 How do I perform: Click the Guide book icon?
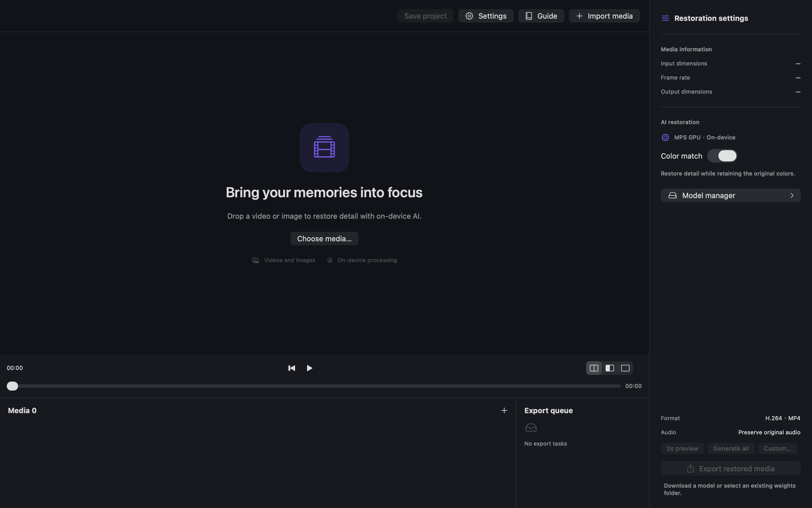coord(528,16)
